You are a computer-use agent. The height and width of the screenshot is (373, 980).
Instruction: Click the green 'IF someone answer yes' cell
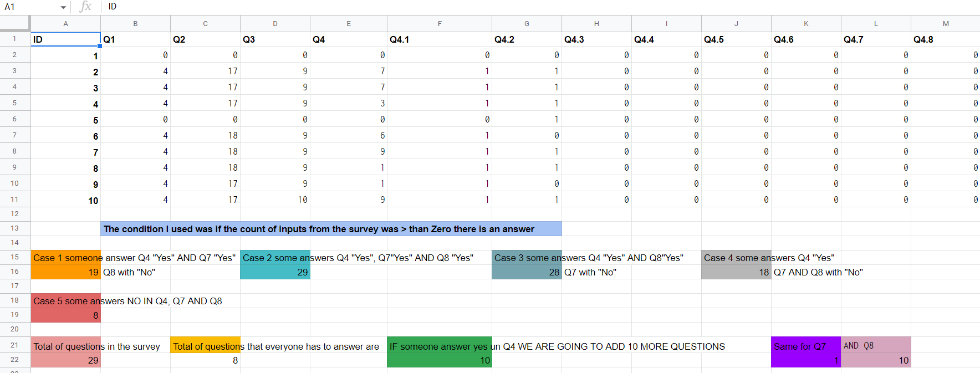439,346
